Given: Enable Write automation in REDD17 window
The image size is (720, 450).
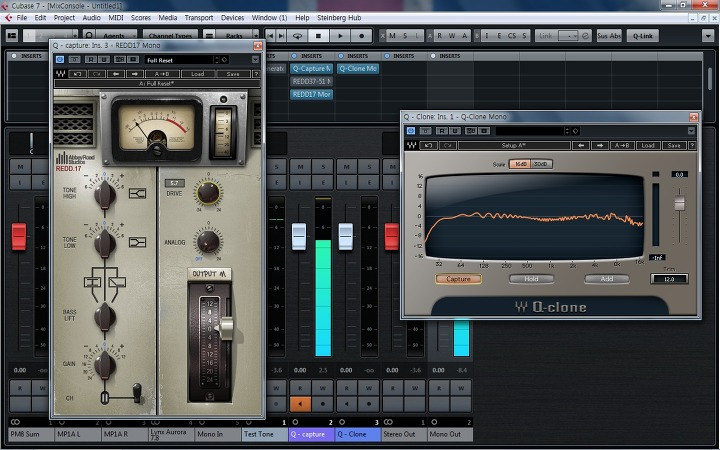Looking at the screenshot, I should point(104,60).
